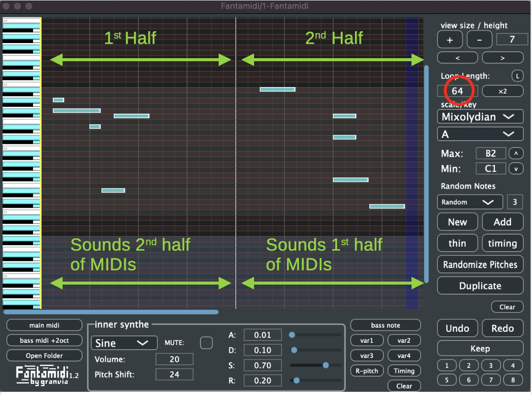Click the R-pitch button

(x=367, y=371)
